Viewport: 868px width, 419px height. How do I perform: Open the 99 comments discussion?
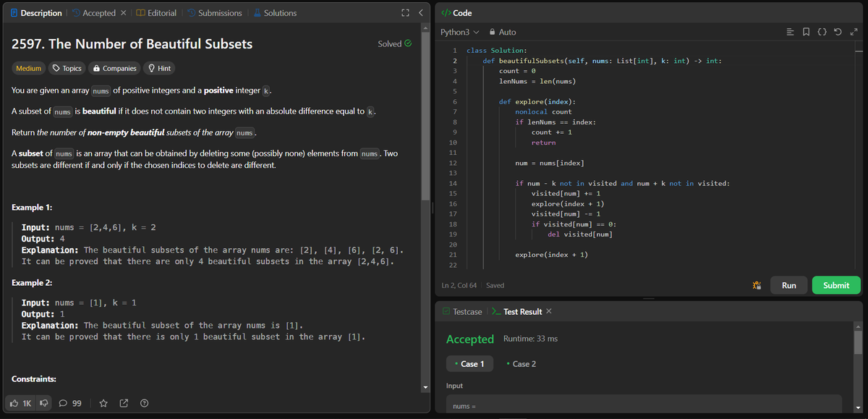coord(70,403)
